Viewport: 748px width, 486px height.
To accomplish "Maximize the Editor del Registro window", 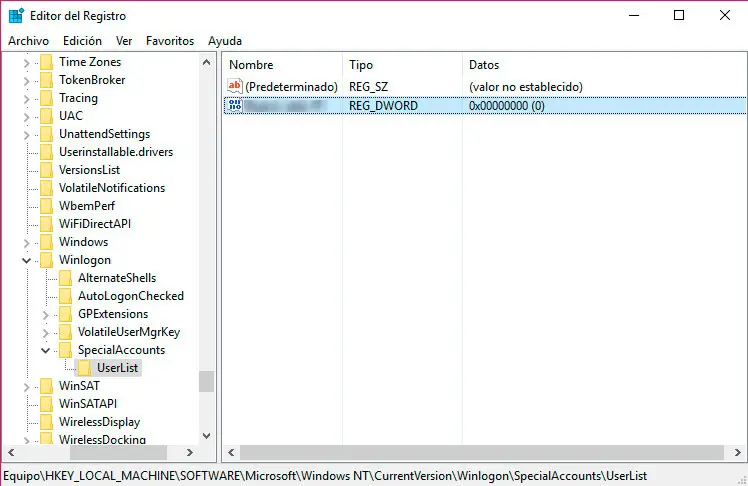I will pyautogui.click(x=679, y=15).
